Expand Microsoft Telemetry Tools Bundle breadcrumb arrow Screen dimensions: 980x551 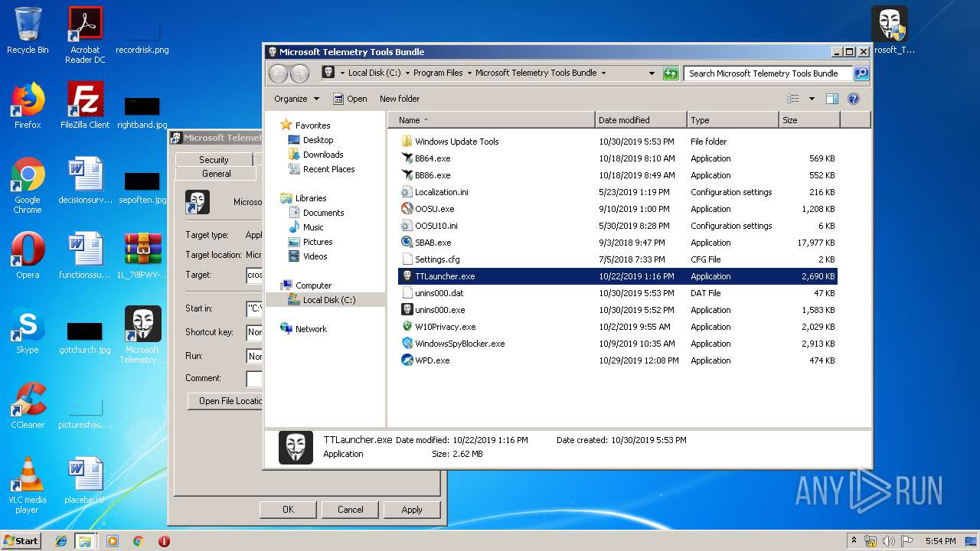click(x=603, y=73)
